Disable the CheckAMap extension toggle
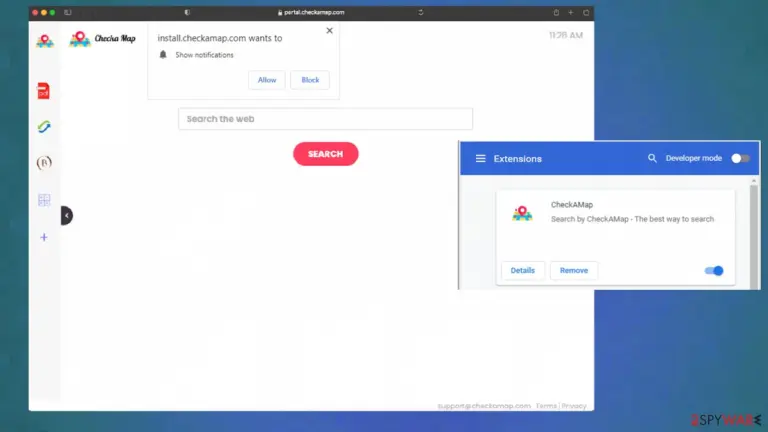 (714, 270)
